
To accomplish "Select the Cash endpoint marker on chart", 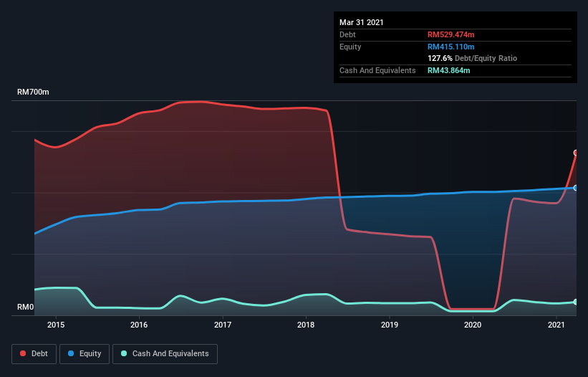I will pyautogui.click(x=576, y=302).
